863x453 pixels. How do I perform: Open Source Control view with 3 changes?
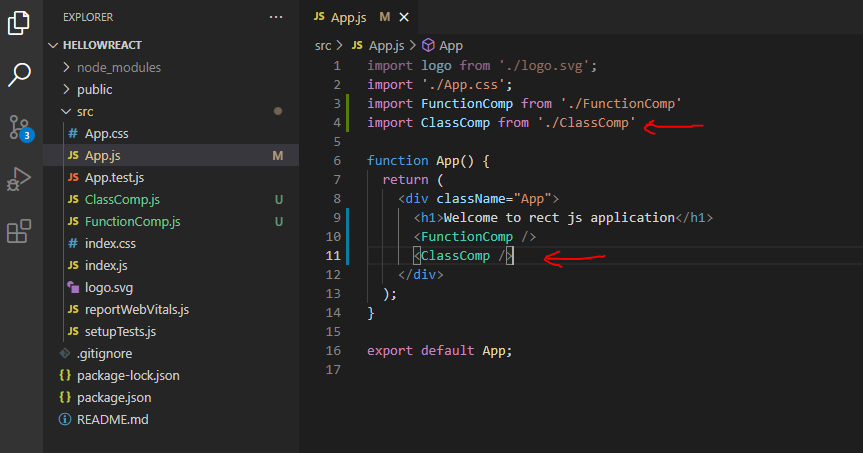[19, 127]
